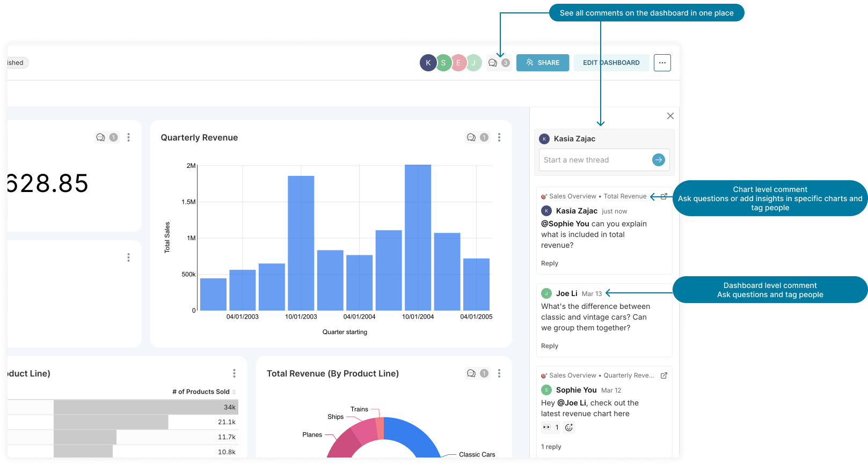
Task: Open Quarterly Revenue comment external link icon
Action: pyautogui.click(x=664, y=375)
